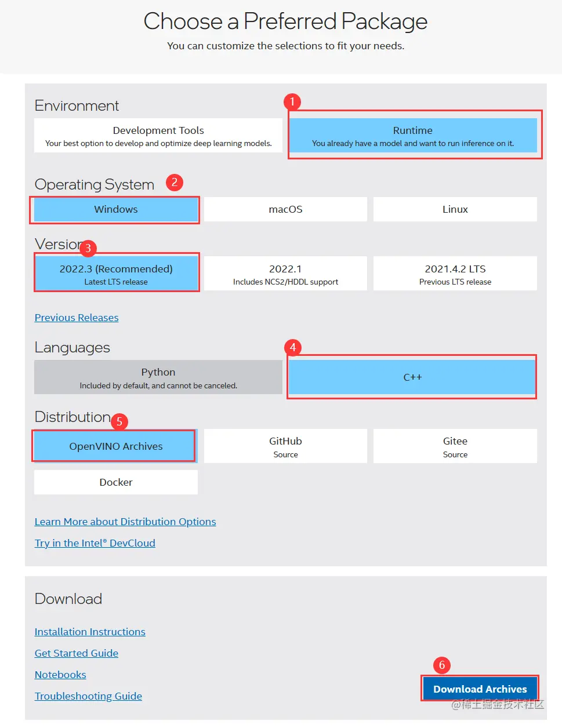Click the 'Operating System' section heading
Image resolution: width=562 pixels, height=728 pixels.
point(95,184)
